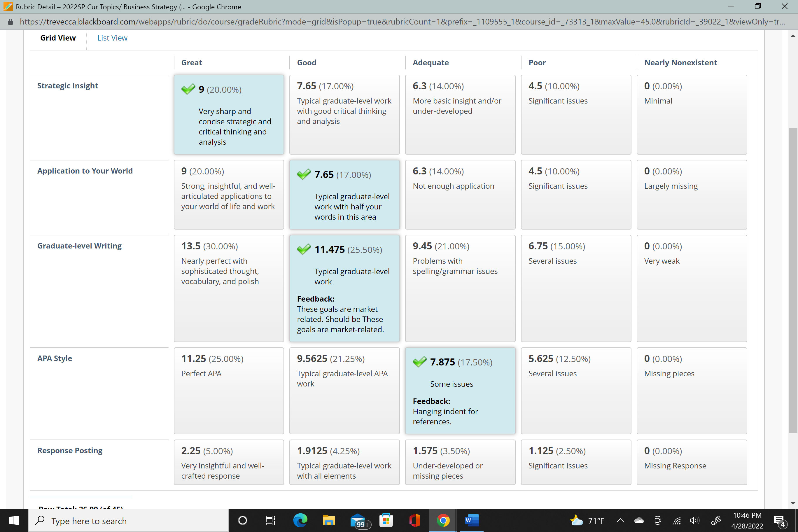Image resolution: width=798 pixels, height=532 pixels.
Task: Click the Meet Now tray icon
Action: click(x=657, y=520)
